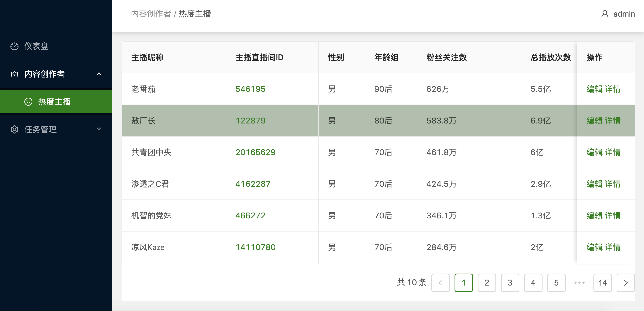The width and height of the screenshot is (644, 311).
Task: Click the pagination ellipsis jump icon
Action: [579, 283]
